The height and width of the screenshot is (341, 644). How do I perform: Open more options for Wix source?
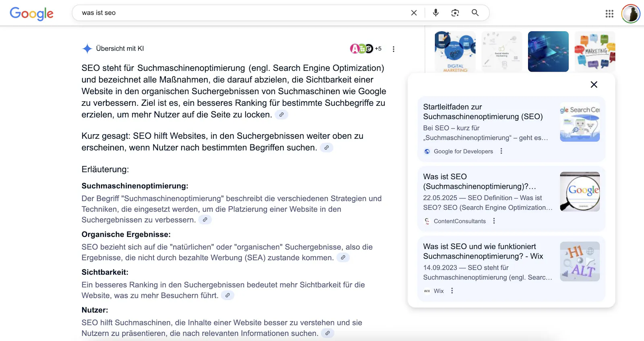452,290
